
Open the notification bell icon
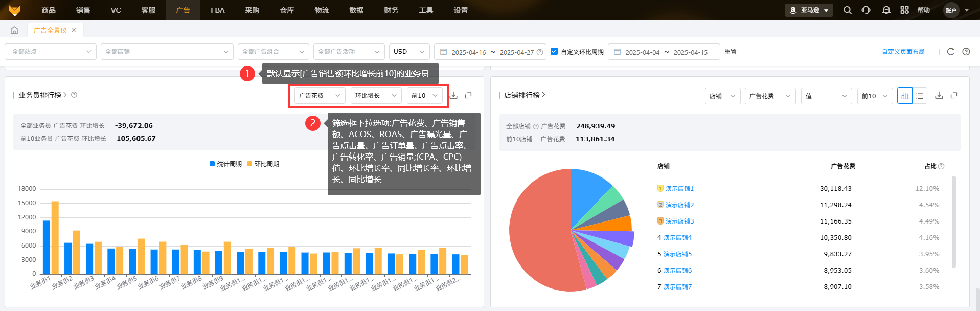(886, 10)
